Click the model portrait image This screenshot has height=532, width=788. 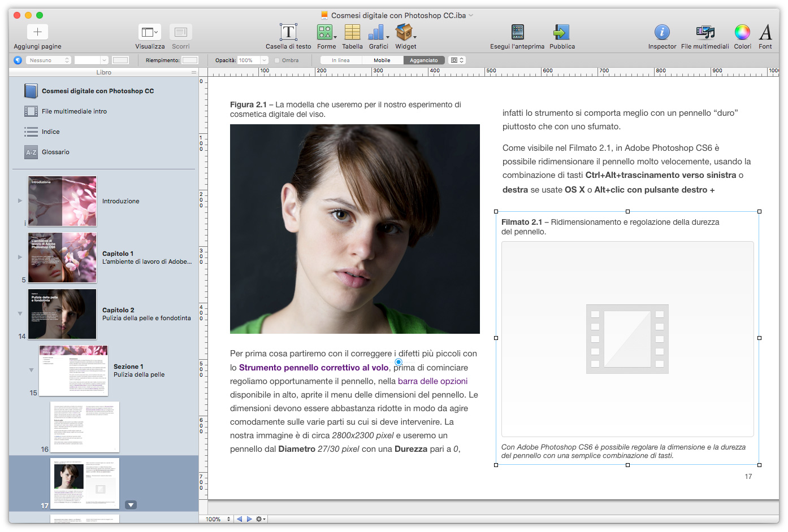pyautogui.click(x=355, y=229)
